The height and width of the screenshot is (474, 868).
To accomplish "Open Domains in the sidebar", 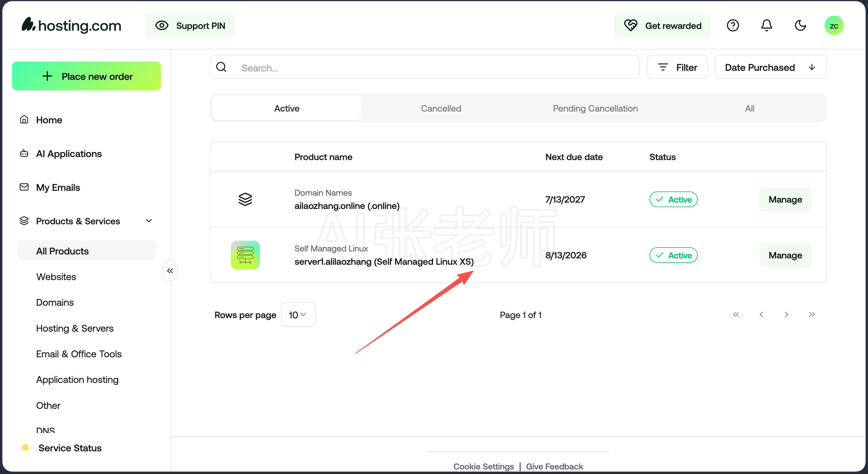I will click(x=55, y=302).
